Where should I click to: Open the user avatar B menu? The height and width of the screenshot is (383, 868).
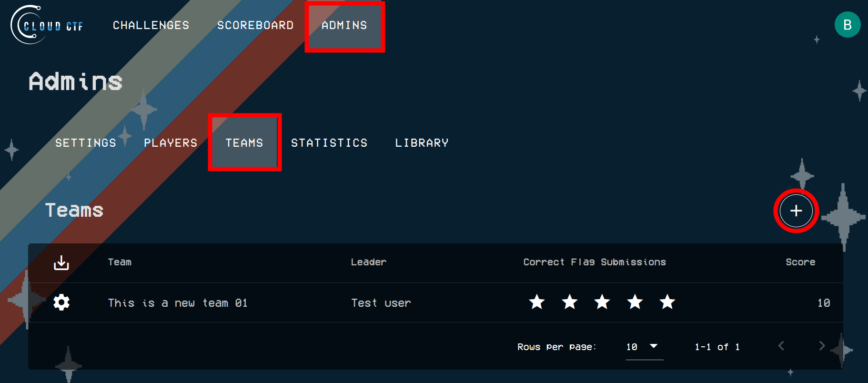(848, 25)
